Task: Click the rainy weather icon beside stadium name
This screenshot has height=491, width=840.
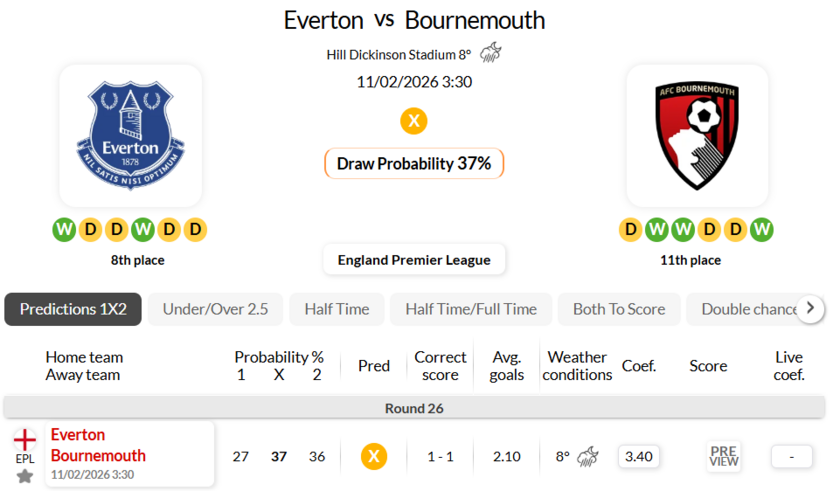Action: tap(491, 54)
